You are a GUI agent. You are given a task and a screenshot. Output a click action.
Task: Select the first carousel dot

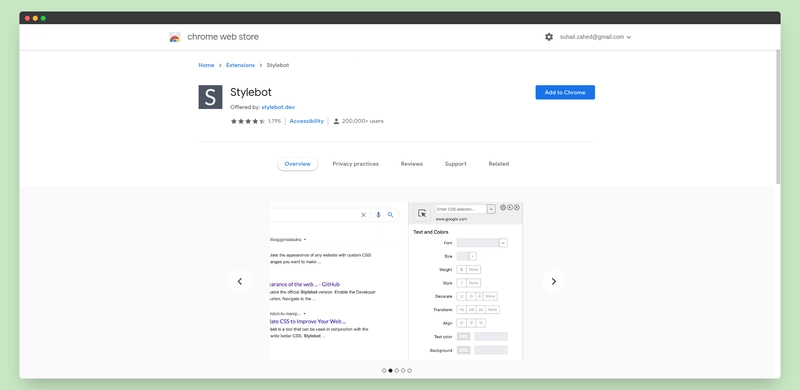tap(384, 371)
